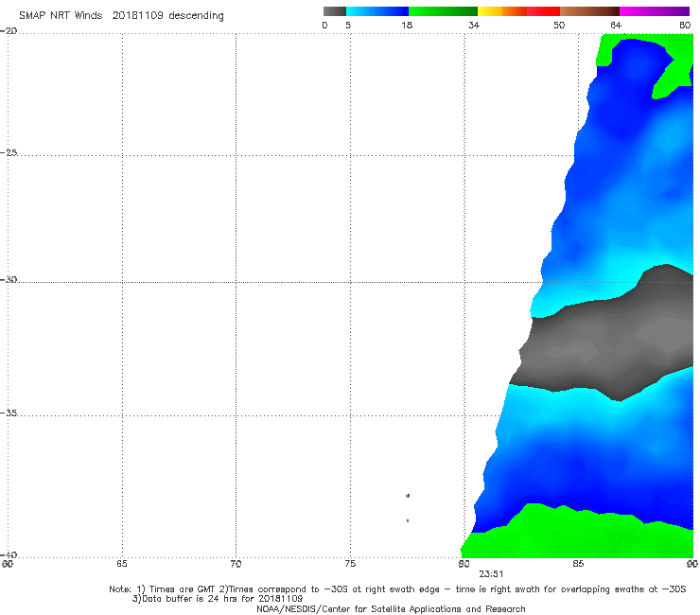
Task: Click the latitude label '-30'
Action: click(x=9, y=279)
